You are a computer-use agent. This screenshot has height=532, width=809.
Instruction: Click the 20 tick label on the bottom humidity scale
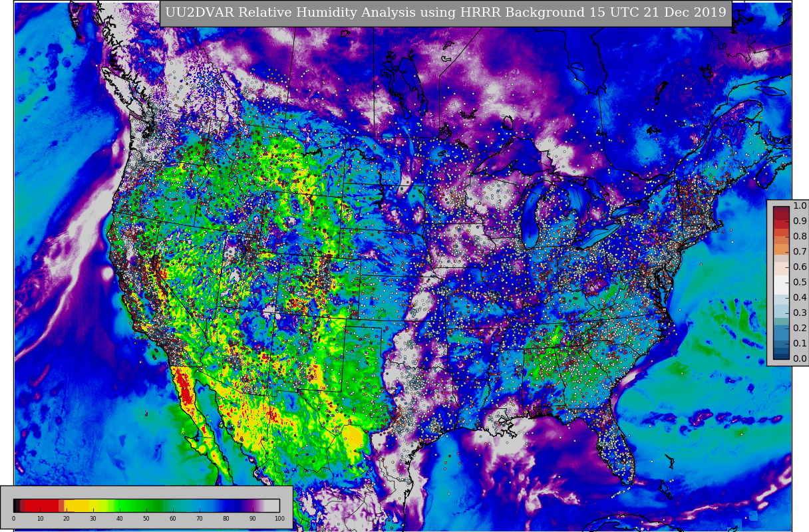click(67, 519)
